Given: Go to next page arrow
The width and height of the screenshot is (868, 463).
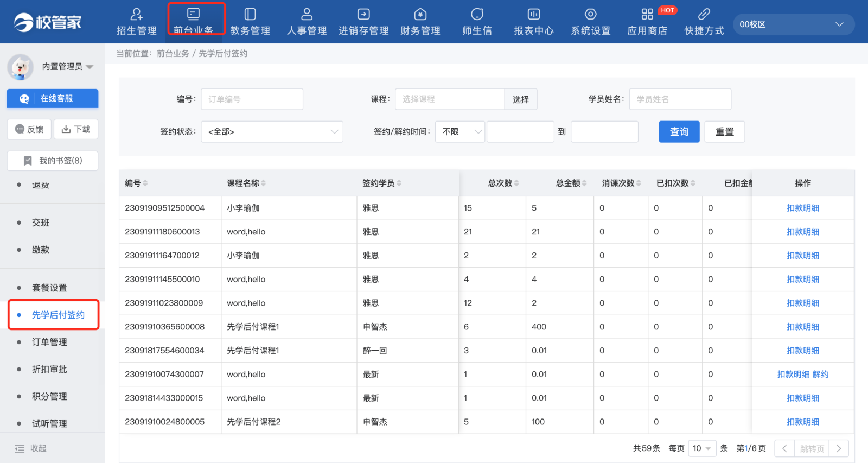Looking at the screenshot, I should point(839,448).
